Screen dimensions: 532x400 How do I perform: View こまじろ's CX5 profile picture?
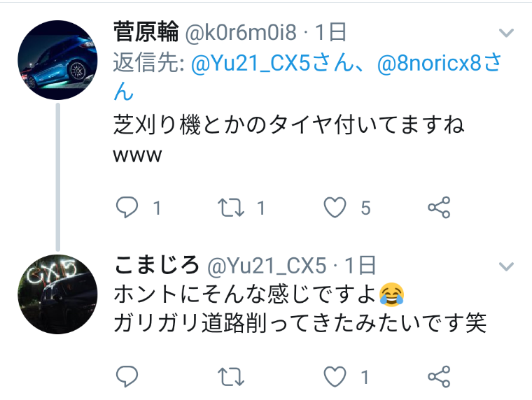pyautogui.click(x=57, y=294)
